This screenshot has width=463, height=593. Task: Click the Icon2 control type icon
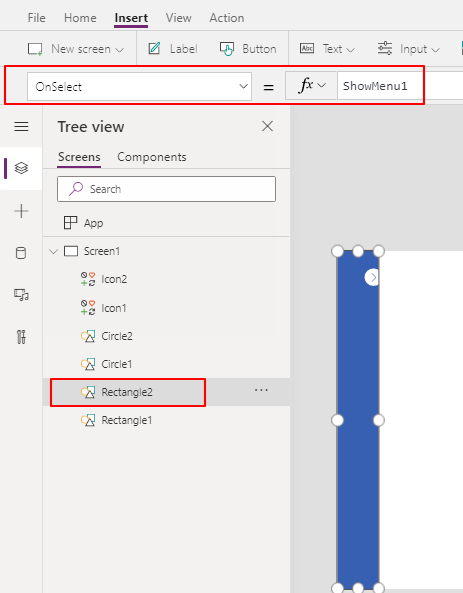(x=88, y=279)
